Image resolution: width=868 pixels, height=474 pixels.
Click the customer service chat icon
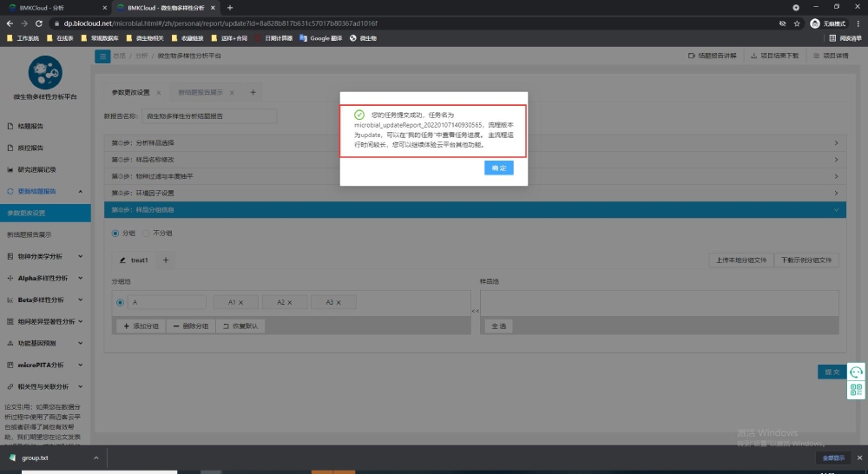click(856, 372)
